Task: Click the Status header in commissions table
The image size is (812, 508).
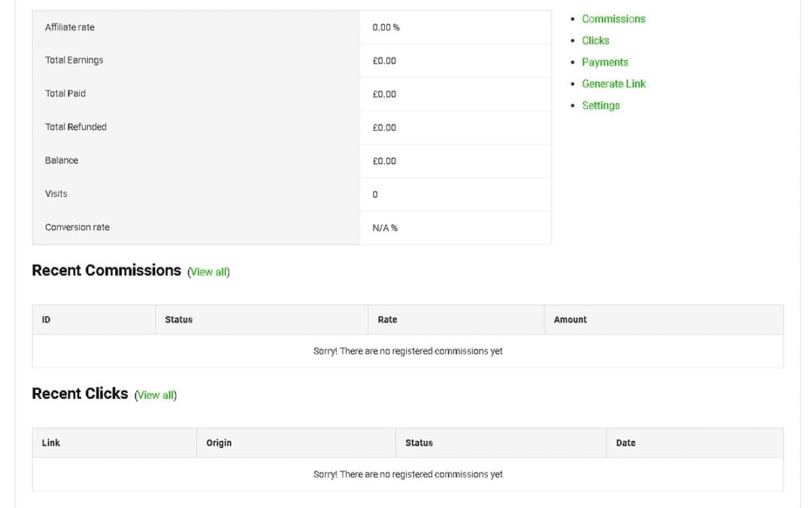Action: (x=179, y=320)
